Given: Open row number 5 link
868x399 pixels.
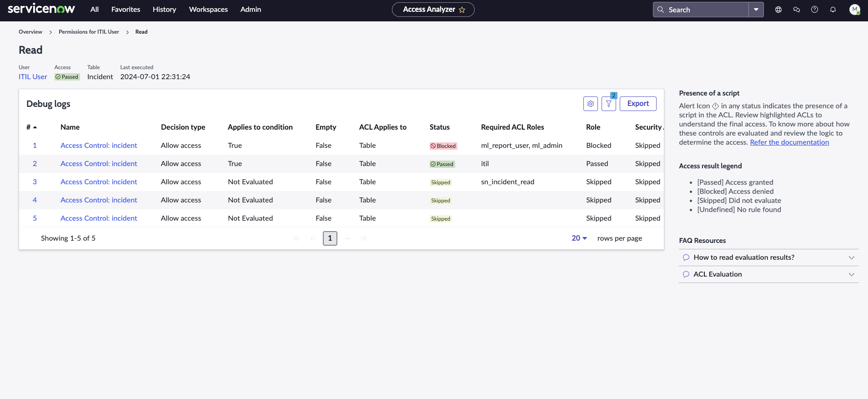Looking at the screenshot, I should click(35, 218).
